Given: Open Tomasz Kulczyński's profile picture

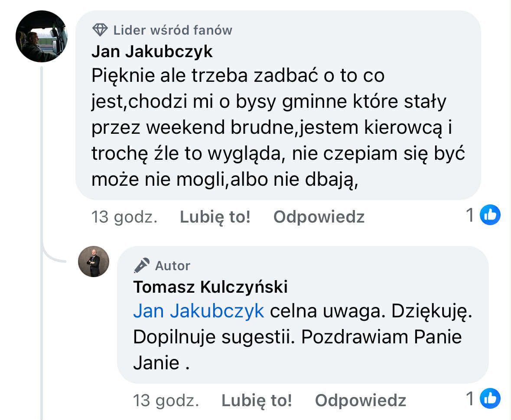Looking at the screenshot, I should 94,262.
